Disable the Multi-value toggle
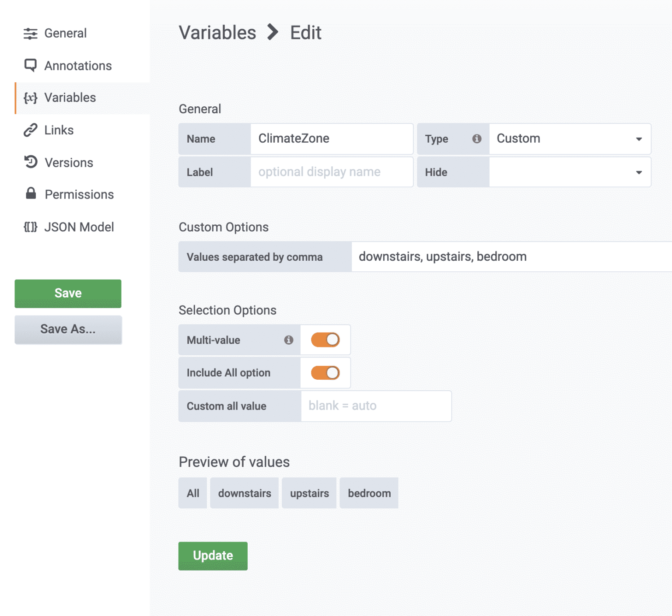This screenshot has width=672, height=616. point(325,340)
